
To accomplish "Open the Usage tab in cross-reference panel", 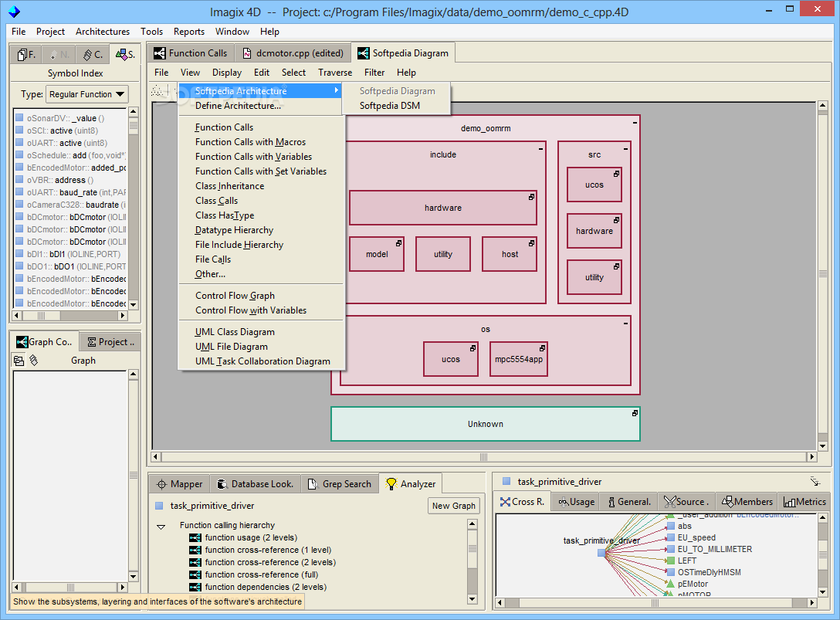I will [x=577, y=502].
